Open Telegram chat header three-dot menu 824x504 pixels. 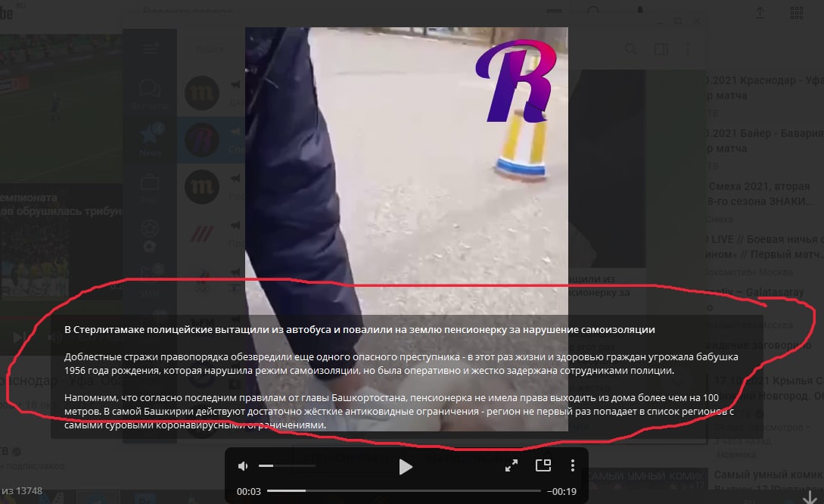(x=688, y=49)
